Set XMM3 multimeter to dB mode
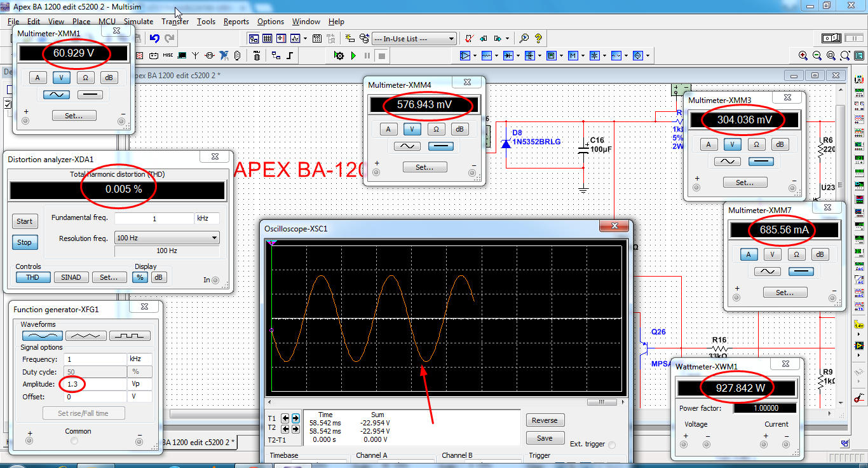This screenshot has height=468, width=868. pos(780,144)
